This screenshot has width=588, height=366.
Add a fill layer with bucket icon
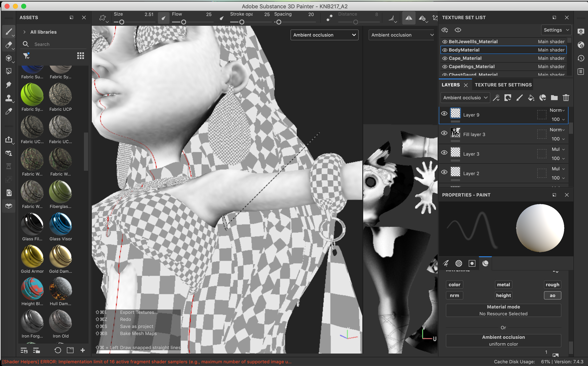click(x=531, y=98)
